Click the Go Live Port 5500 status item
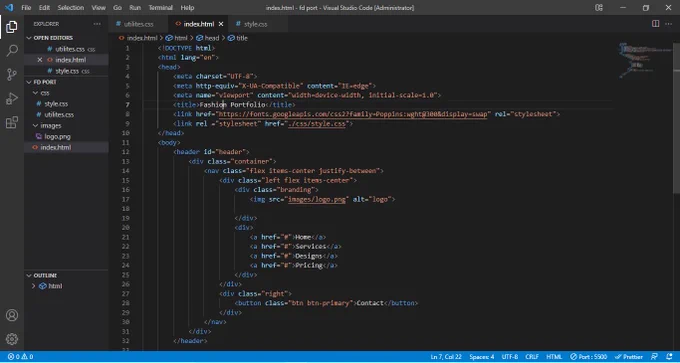 point(588,357)
